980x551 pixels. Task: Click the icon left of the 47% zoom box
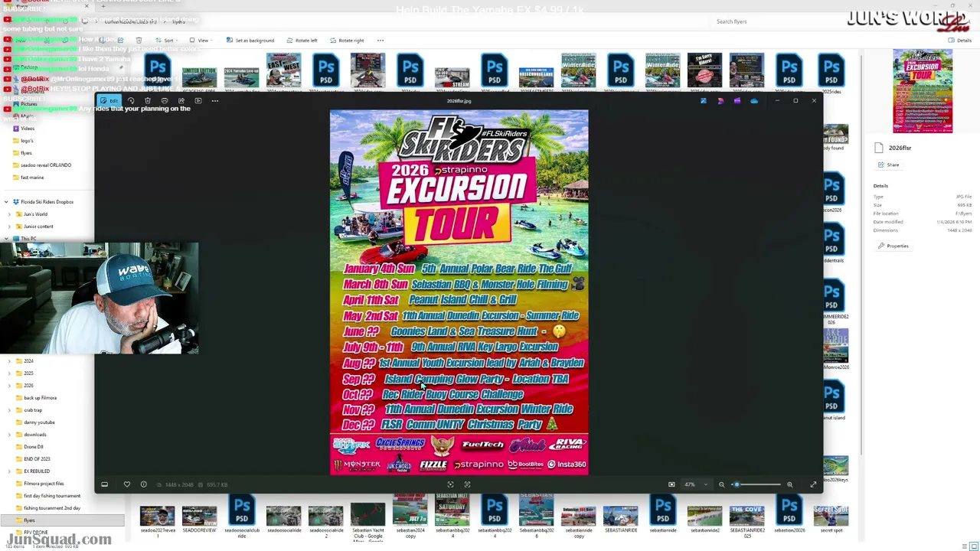coord(671,484)
